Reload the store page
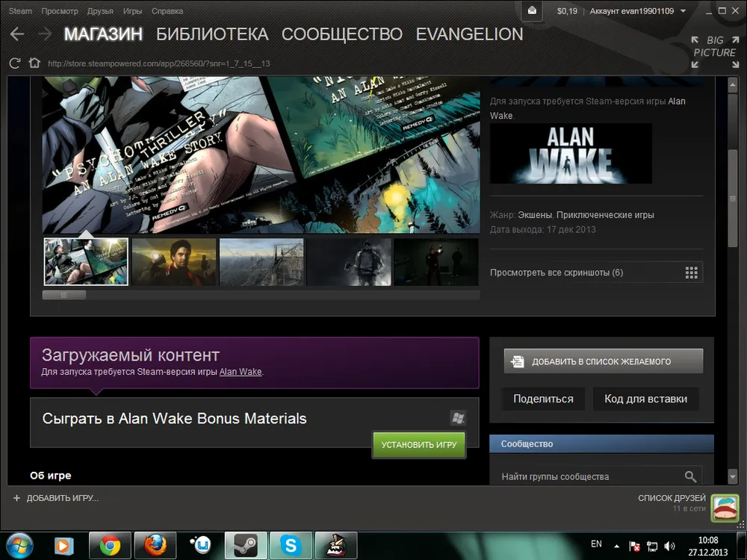The height and width of the screenshot is (560, 747). click(15, 63)
